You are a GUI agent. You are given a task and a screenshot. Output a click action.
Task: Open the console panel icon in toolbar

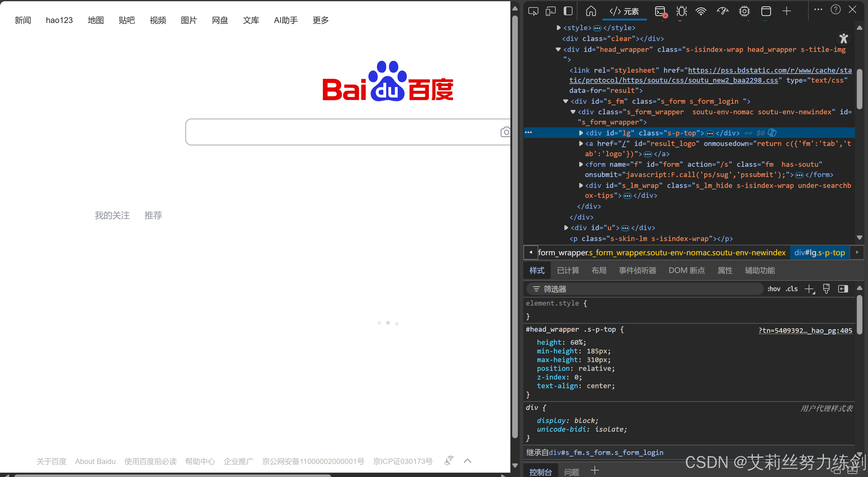pos(660,11)
